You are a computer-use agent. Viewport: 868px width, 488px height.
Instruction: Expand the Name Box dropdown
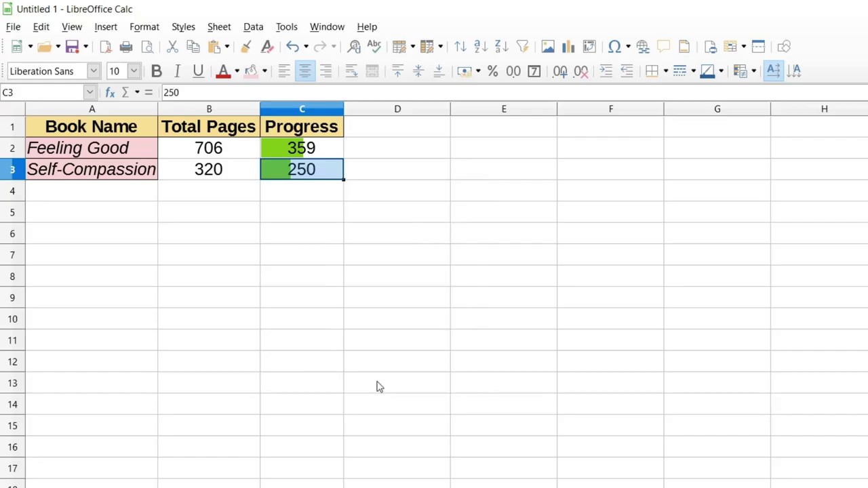[90, 92]
